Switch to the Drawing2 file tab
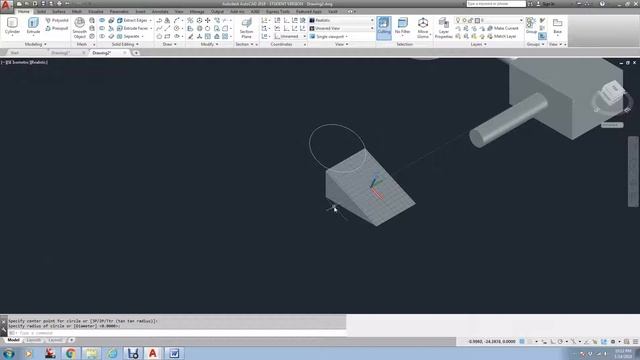Image resolution: width=640 pixels, height=360 pixels. tap(109, 53)
